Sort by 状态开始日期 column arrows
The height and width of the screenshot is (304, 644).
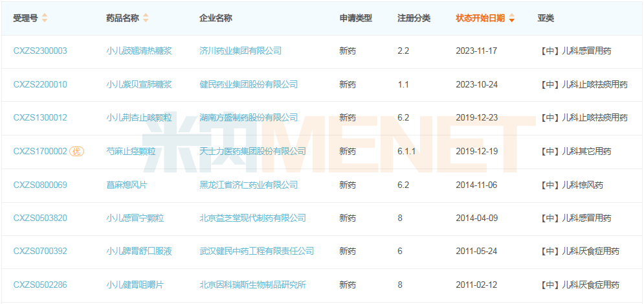pos(512,18)
